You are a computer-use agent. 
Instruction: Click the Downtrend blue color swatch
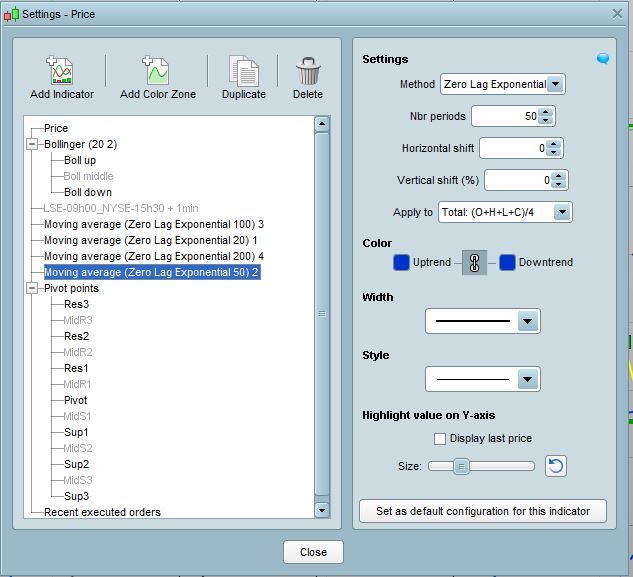[x=507, y=262]
